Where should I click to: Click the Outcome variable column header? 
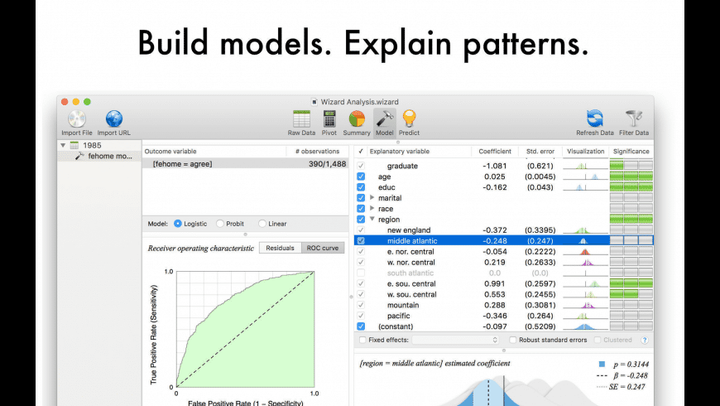[x=214, y=151]
